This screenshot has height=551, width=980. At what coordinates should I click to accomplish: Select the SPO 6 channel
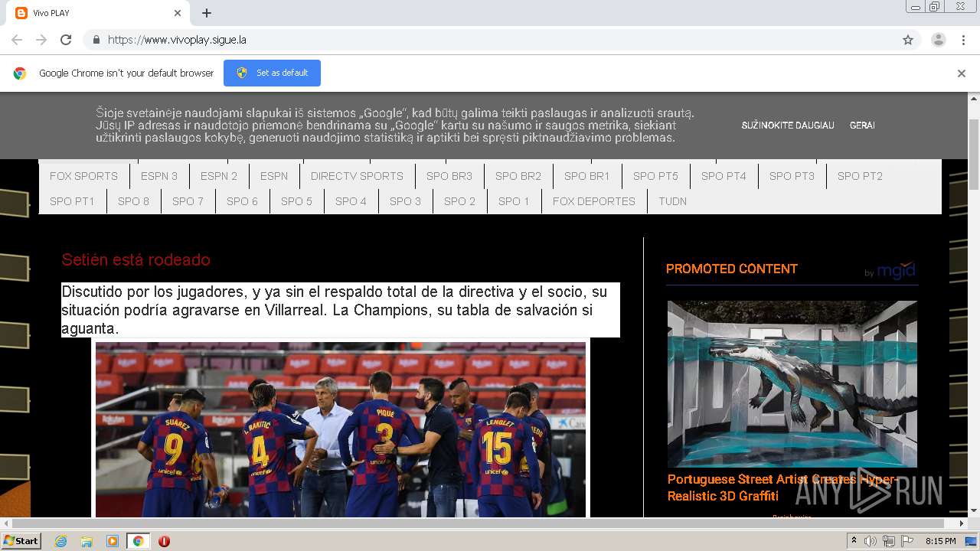(242, 201)
